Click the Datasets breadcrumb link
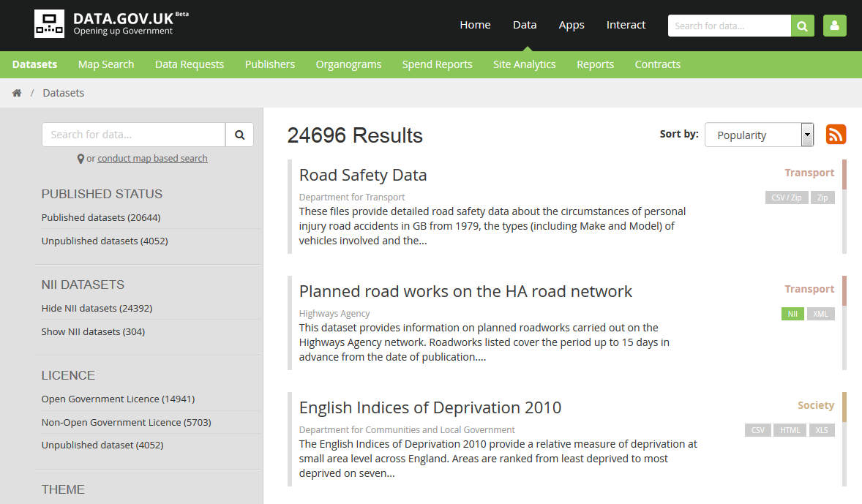 63,93
